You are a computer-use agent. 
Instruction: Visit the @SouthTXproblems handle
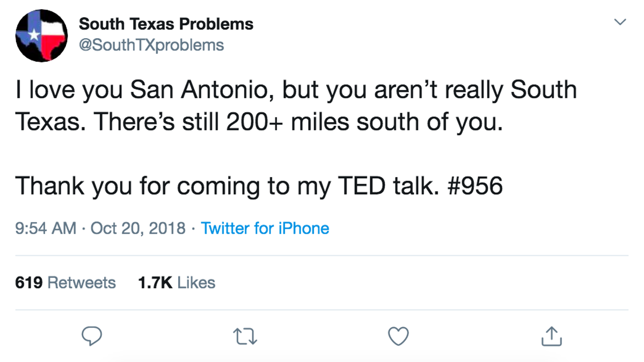[x=151, y=45]
